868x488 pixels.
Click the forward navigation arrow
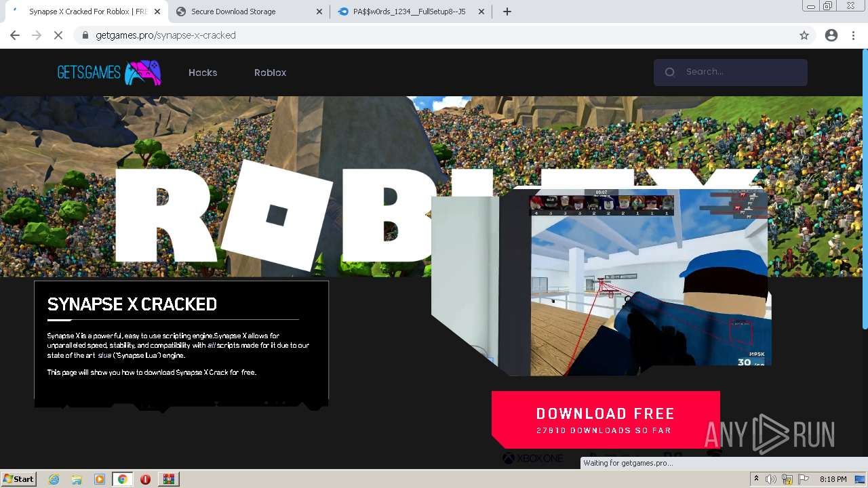click(x=37, y=35)
